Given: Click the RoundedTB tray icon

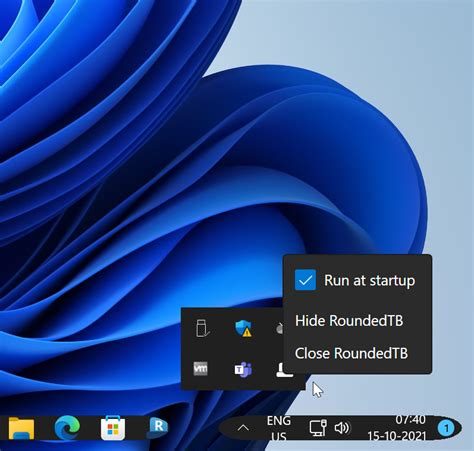Looking at the screenshot, I should coord(284,370).
